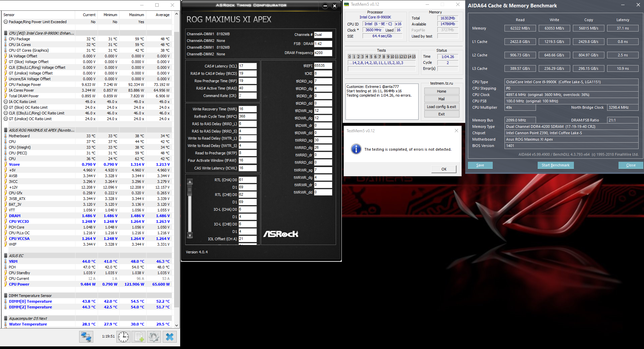Click the Memory Type field in AIDA64

coord(572,127)
